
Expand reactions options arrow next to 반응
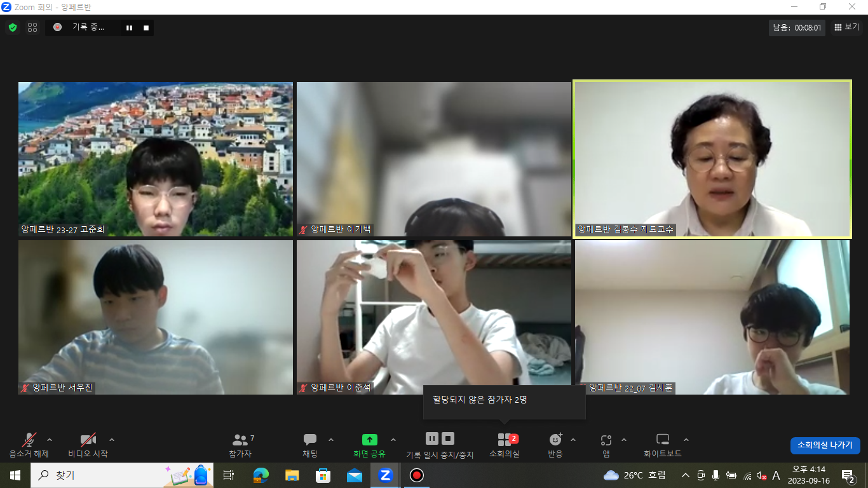pos(573,440)
